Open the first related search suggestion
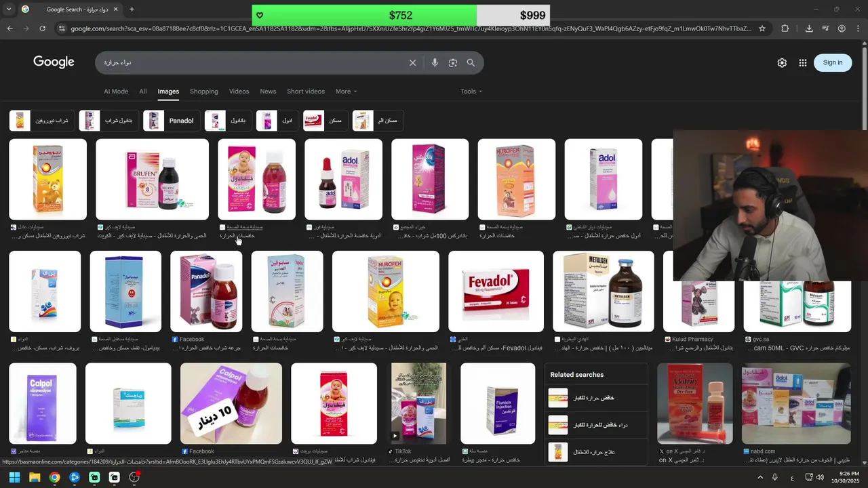This screenshot has width=868, height=488. pos(595,398)
